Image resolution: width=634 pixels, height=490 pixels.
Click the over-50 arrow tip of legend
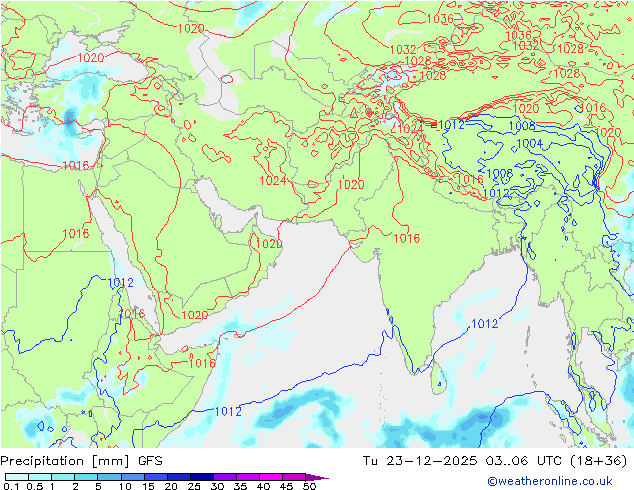[x=317, y=477]
